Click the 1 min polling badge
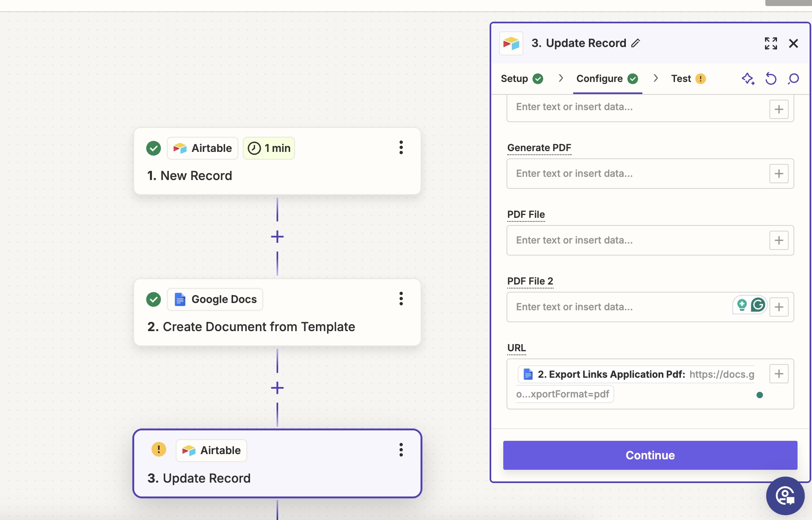The width and height of the screenshot is (812, 520). tap(269, 148)
